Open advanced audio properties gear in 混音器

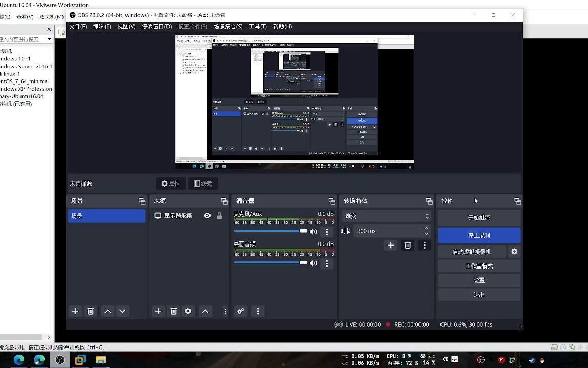[240, 311]
